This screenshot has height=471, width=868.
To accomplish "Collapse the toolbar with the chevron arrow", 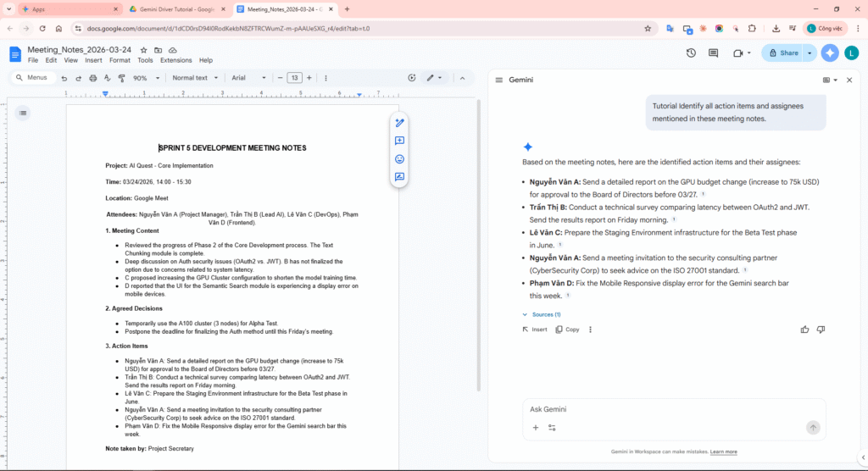I will [462, 78].
